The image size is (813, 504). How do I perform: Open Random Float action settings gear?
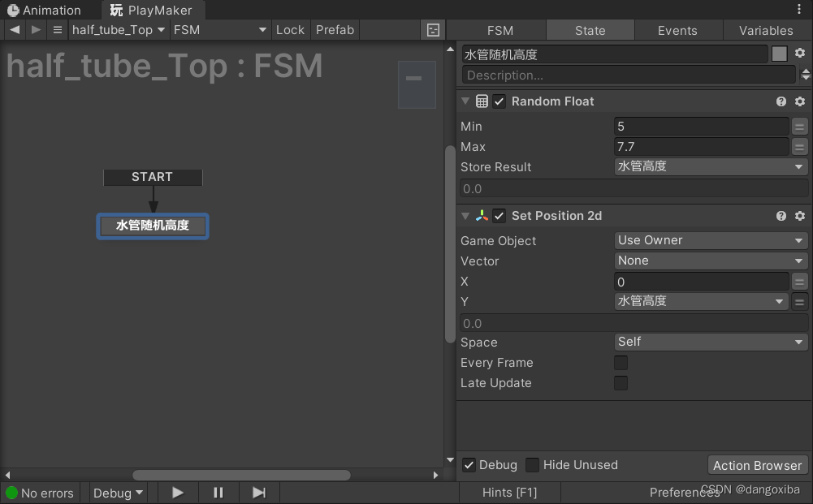[800, 101]
